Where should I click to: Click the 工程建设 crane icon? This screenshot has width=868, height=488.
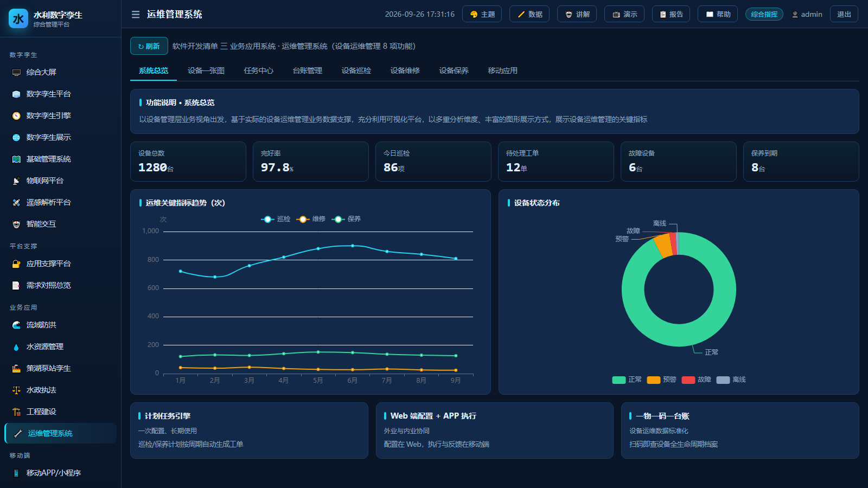coord(16,412)
